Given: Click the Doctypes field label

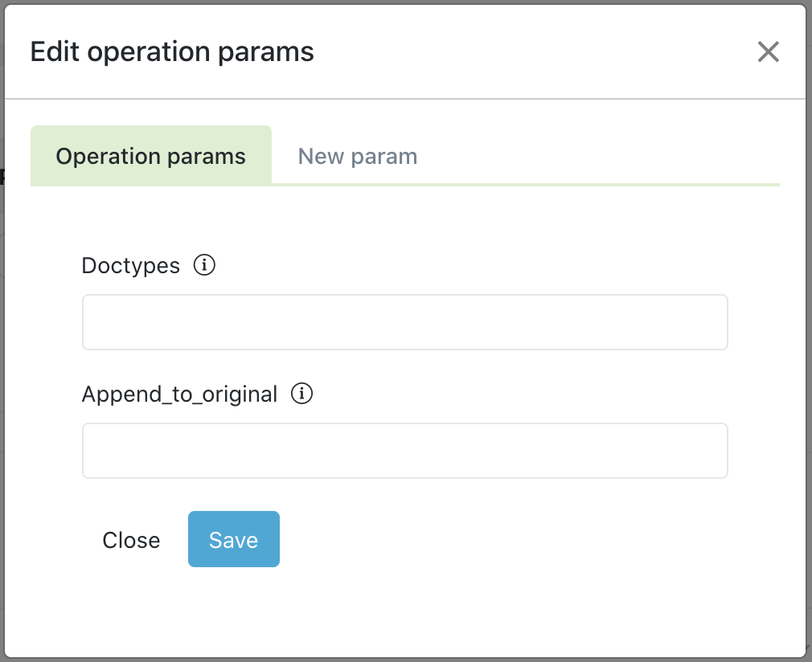Looking at the screenshot, I should click(x=131, y=266).
